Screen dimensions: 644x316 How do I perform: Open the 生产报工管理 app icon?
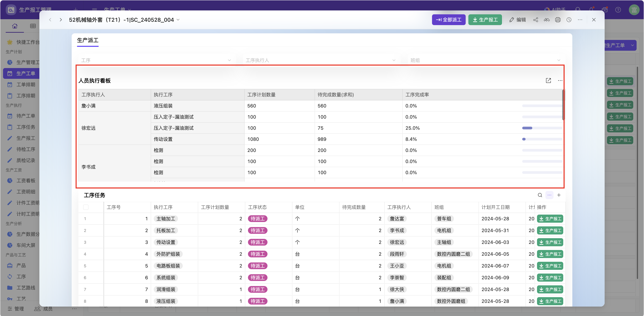point(11,10)
